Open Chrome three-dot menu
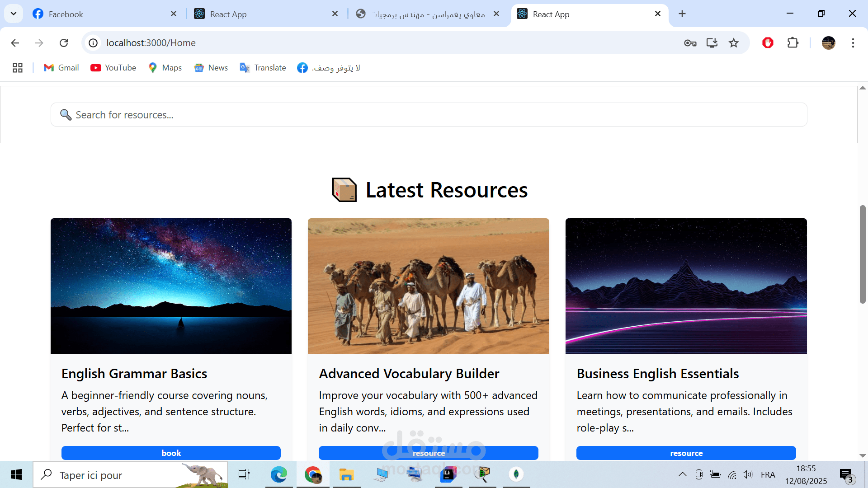The height and width of the screenshot is (488, 868). [x=853, y=43]
